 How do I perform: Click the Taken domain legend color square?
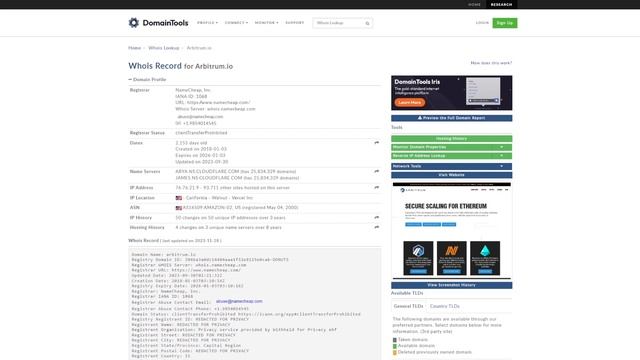click(x=395, y=340)
